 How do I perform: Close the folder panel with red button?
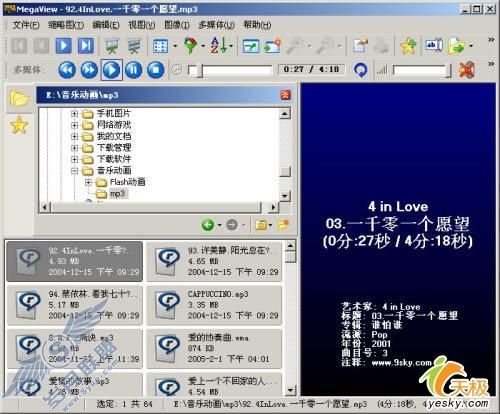coord(286,95)
